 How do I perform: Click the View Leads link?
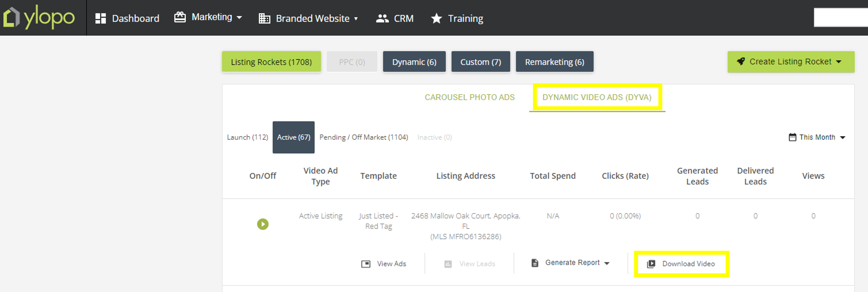(469, 264)
